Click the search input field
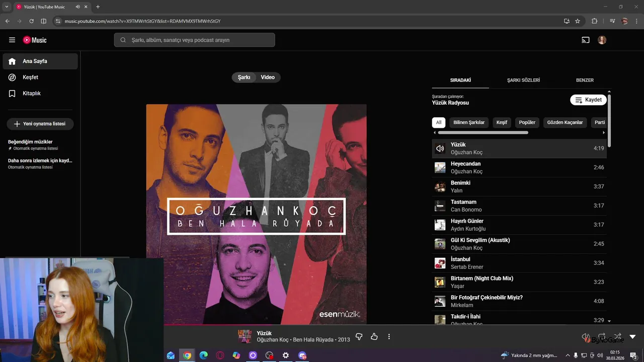This screenshot has height=362, width=644. point(194,40)
